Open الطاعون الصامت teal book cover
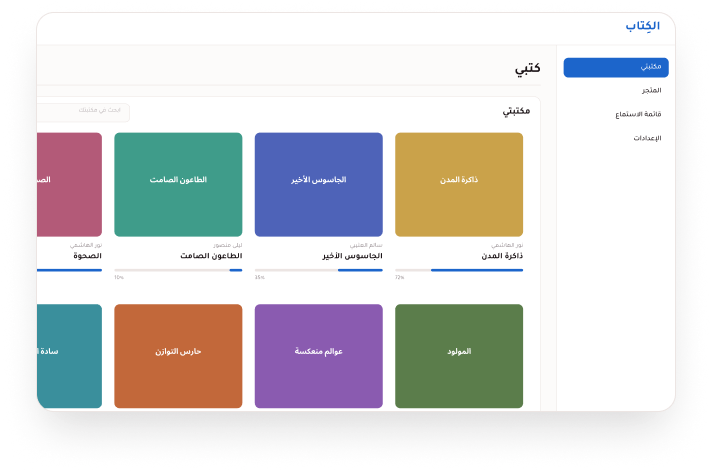Image resolution: width=712 pixels, height=472 pixels. 178,184
